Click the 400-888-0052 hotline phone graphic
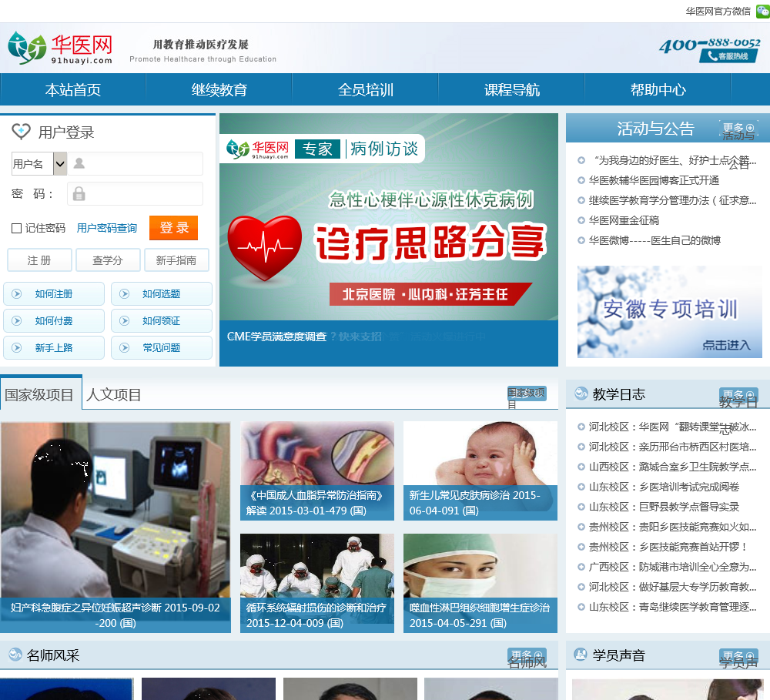This screenshot has width=770, height=700. [x=710, y=49]
